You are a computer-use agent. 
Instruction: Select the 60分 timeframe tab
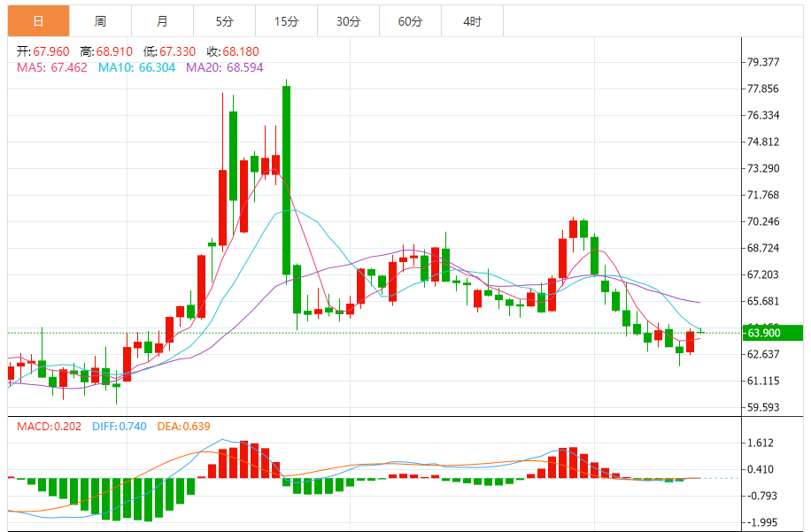click(x=411, y=21)
